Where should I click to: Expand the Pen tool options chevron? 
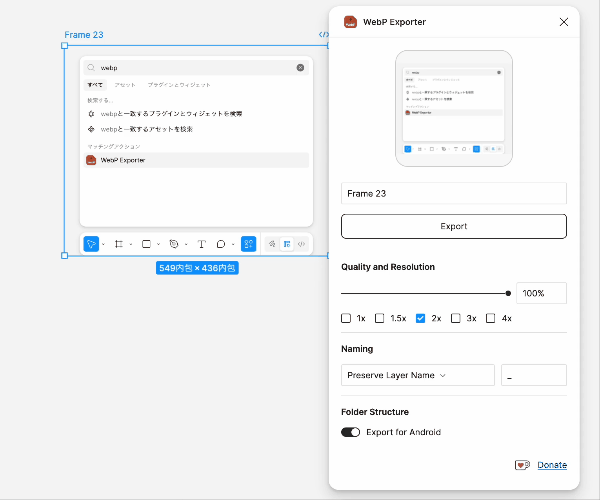pos(186,244)
